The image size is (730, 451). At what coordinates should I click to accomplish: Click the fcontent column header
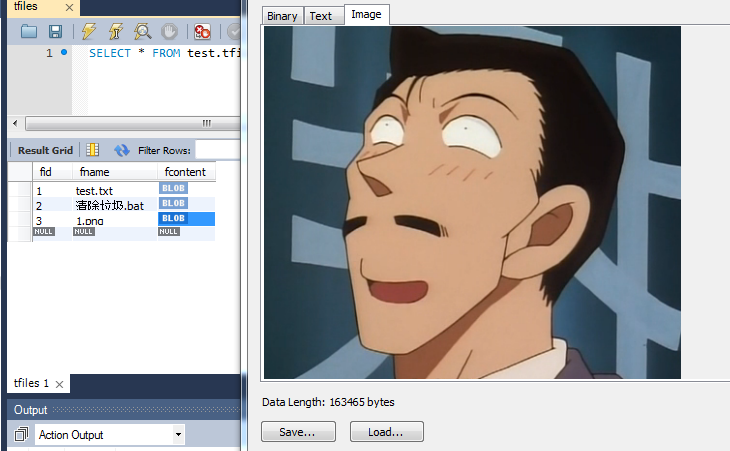[x=186, y=172]
